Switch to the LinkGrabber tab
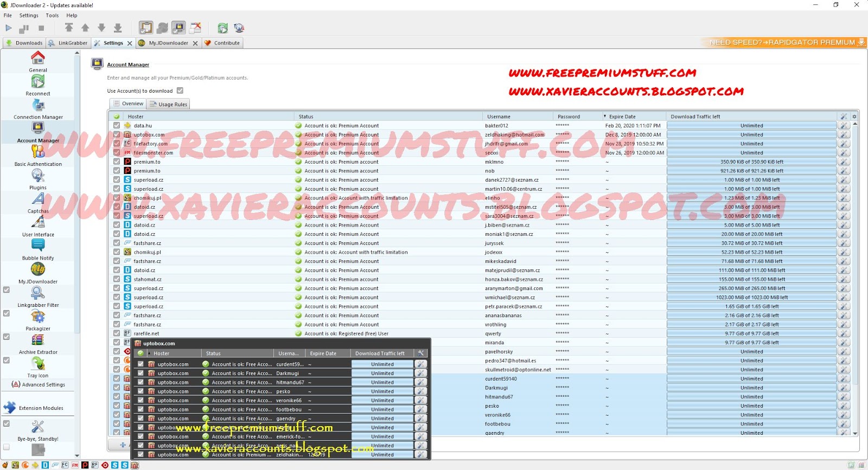This screenshot has width=868, height=470. 68,43
